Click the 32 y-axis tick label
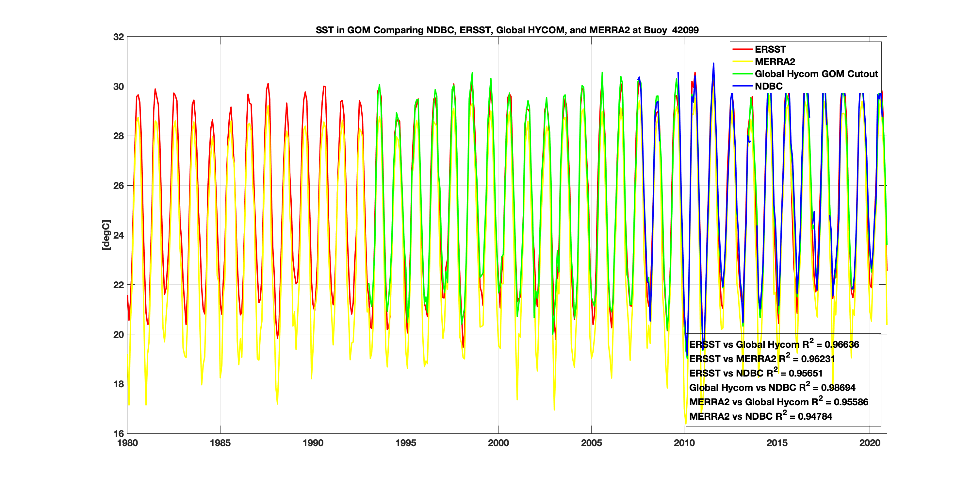 (x=119, y=37)
